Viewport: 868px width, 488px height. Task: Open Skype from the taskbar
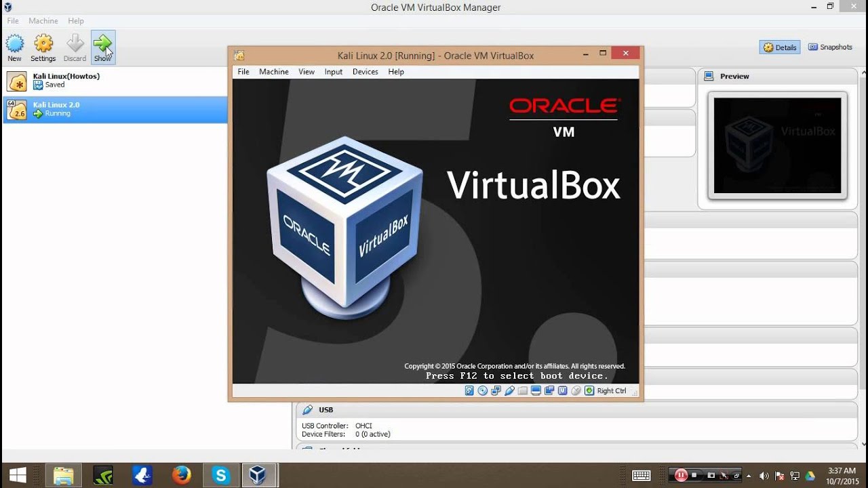220,476
